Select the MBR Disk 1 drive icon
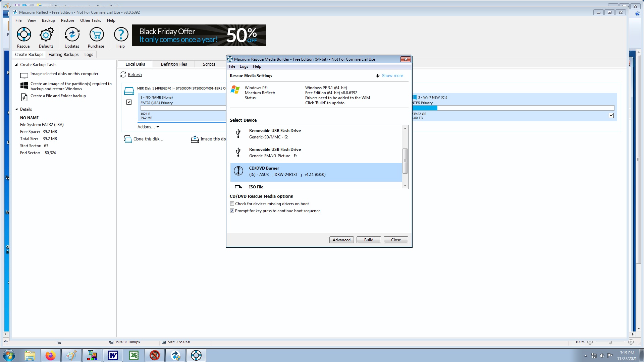This screenshot has height=362, width=644. [129, 90]
